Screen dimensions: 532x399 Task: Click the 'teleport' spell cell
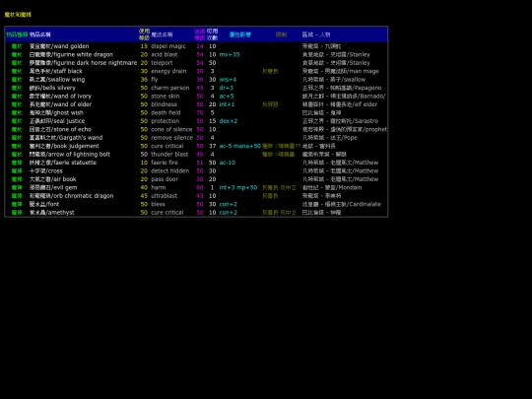click(x=162, y=63)
